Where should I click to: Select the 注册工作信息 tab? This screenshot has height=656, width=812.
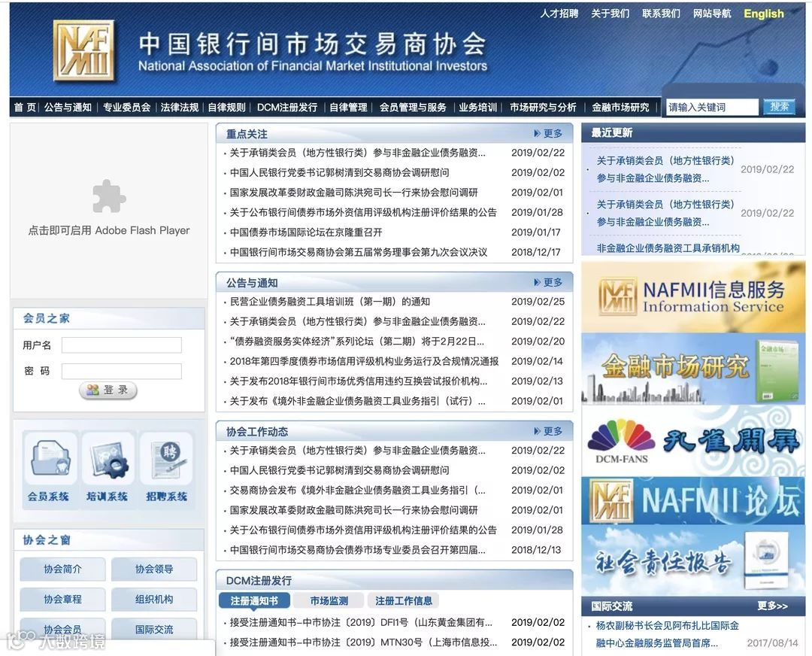tap(404, 600)
